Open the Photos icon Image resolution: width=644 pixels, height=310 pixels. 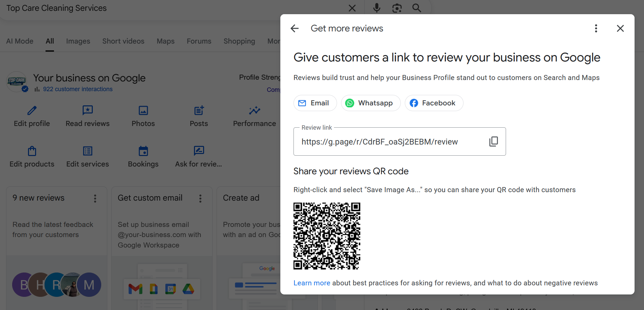click(x=143, y=110)
